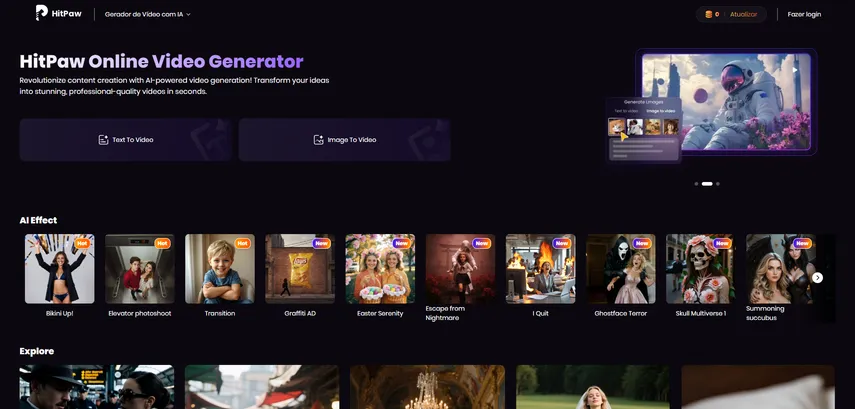Click next arrow in AI Effect carousel
Viewport: 855px width, 409px height.
tap(817, 278)
